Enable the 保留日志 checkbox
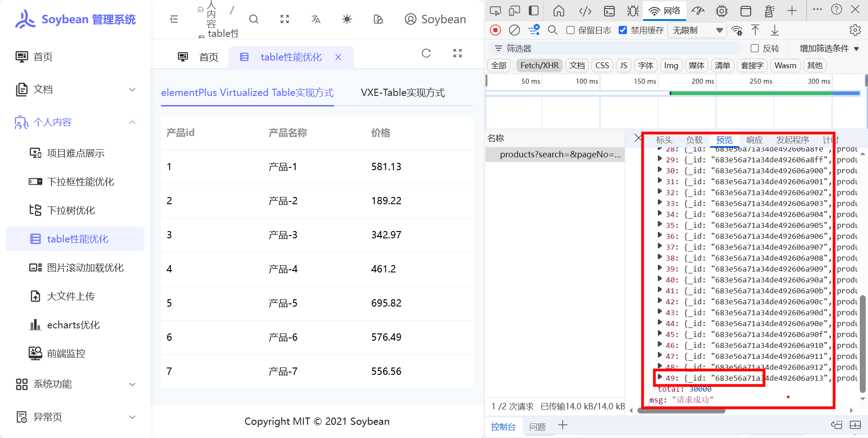 (x=570, y=30)
